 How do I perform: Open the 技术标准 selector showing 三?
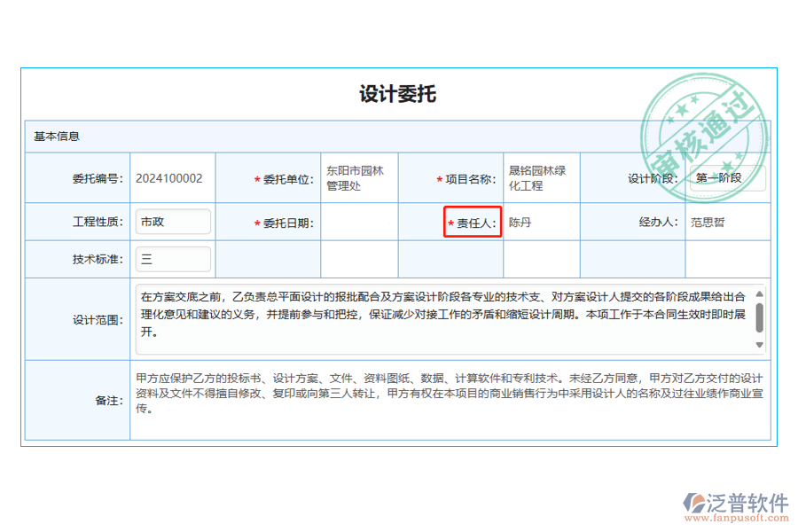pyautogui.click(x=173, y=259)
